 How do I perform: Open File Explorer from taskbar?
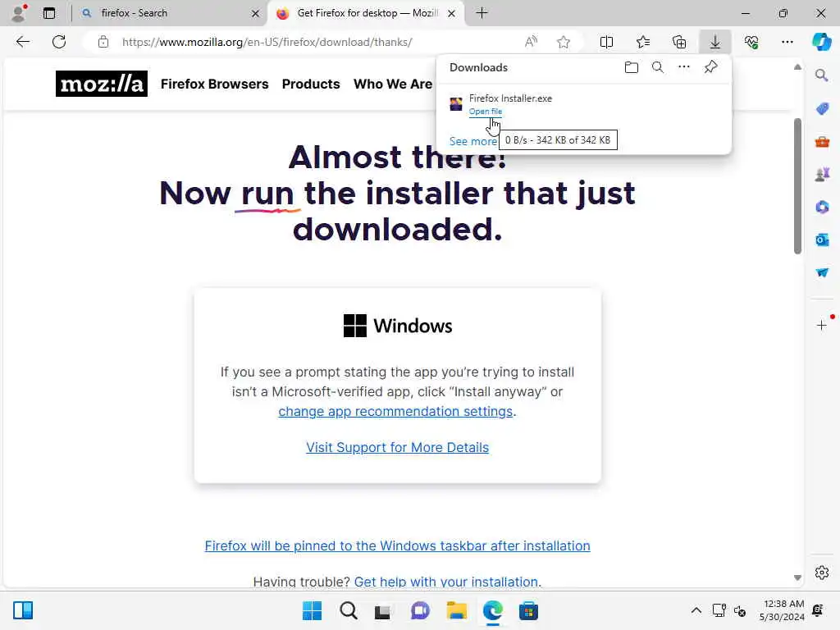[x=456, y=610]
